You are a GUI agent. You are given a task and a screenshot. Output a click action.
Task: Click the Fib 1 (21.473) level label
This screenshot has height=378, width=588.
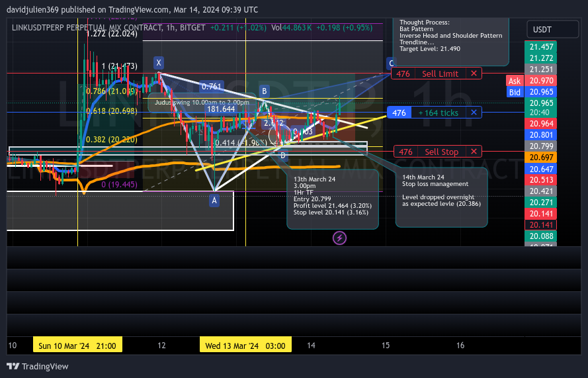[120, 66]
